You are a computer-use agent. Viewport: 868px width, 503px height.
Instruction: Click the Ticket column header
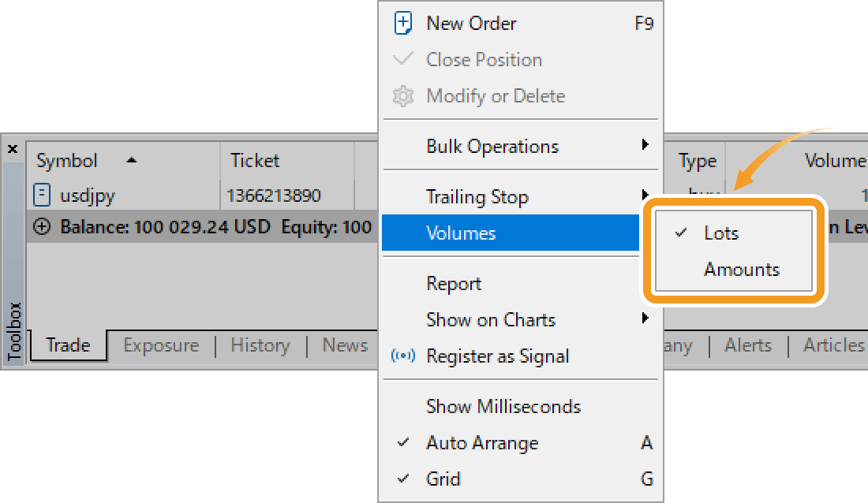pos(287,161)
